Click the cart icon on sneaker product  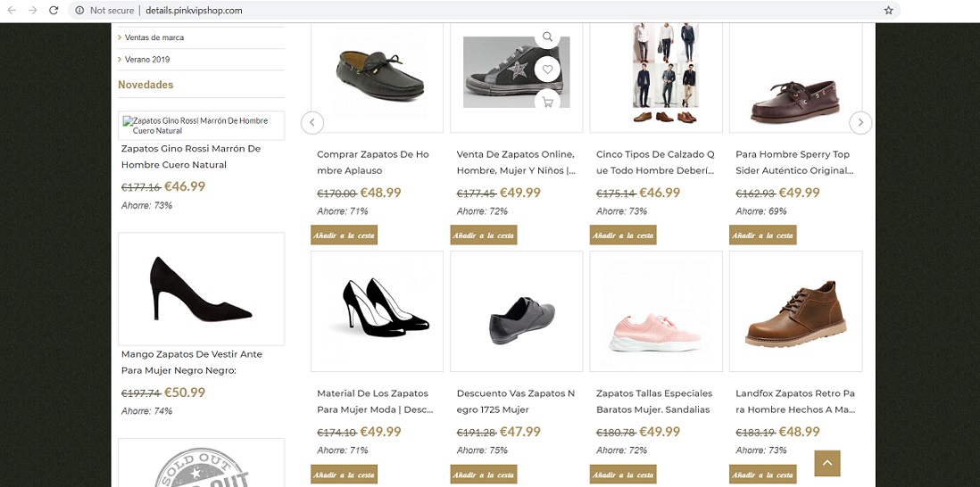pyautogui.click(x=547, y=102)
